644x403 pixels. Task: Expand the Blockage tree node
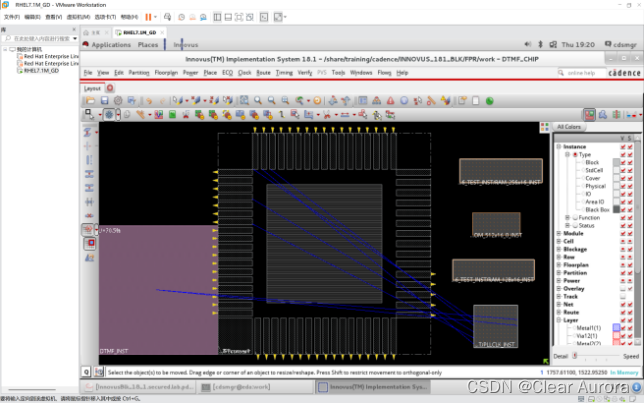point(559,249)
